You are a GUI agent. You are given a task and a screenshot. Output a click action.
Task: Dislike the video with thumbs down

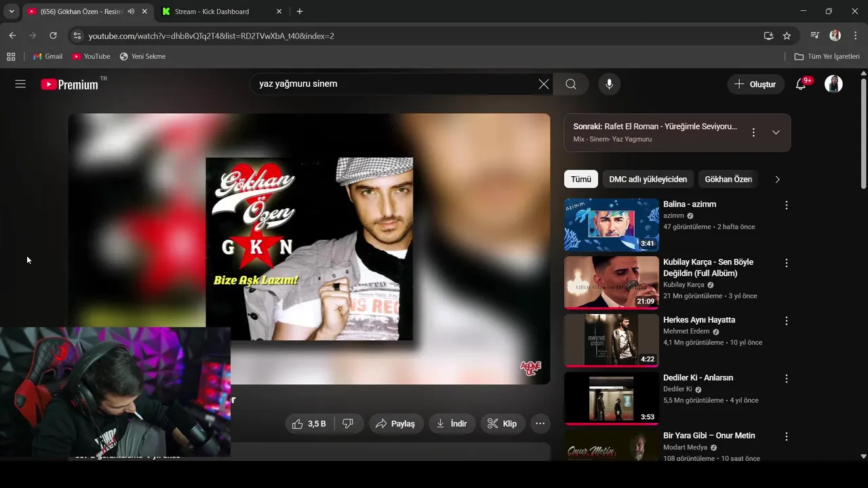[x=348, y=424]
